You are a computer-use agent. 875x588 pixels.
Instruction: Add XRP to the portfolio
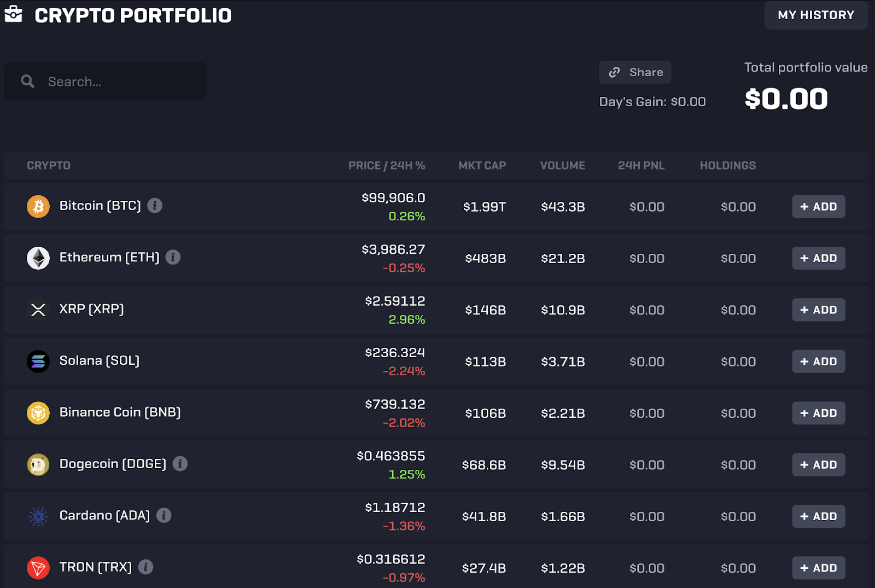819,310
